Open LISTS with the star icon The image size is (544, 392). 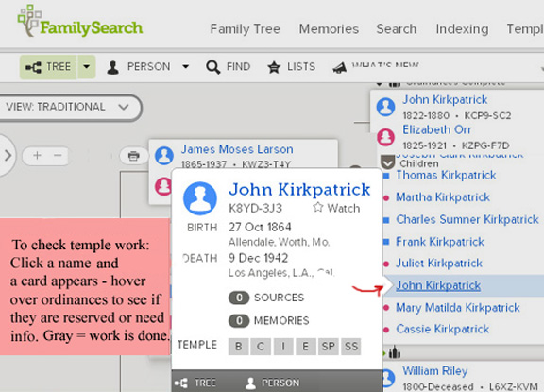(292, 67)
